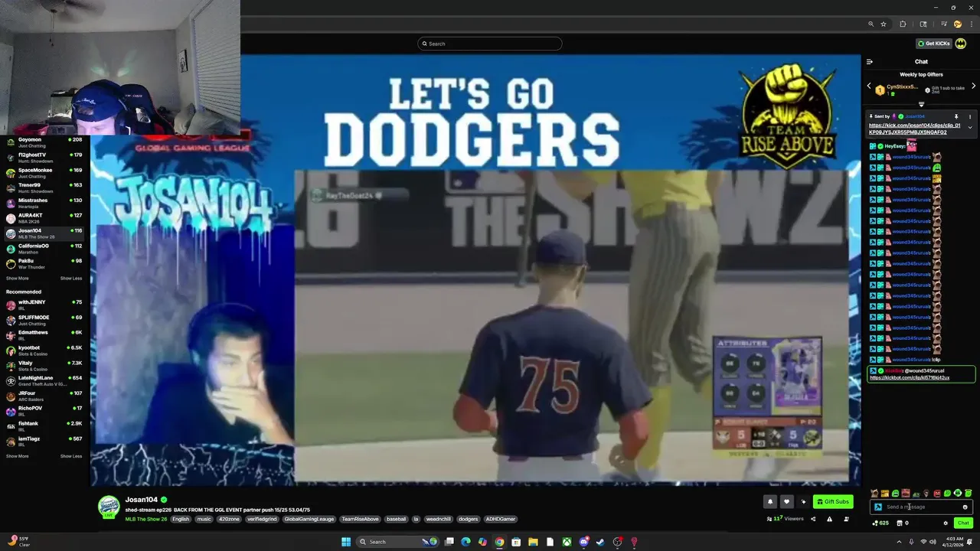Image resolution: width=980 pixels, height=551 pixels.
Task: Open SpaceMonkee channel in sidebar
Action: tap(44, 173)
